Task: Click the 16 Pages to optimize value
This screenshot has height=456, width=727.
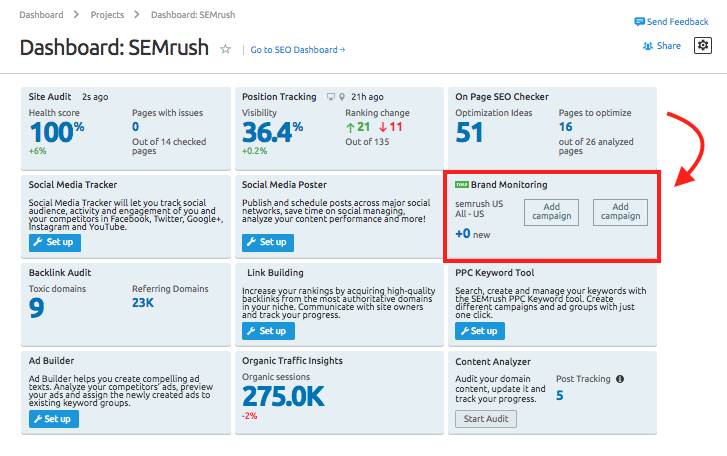Action: pos(566,127)
